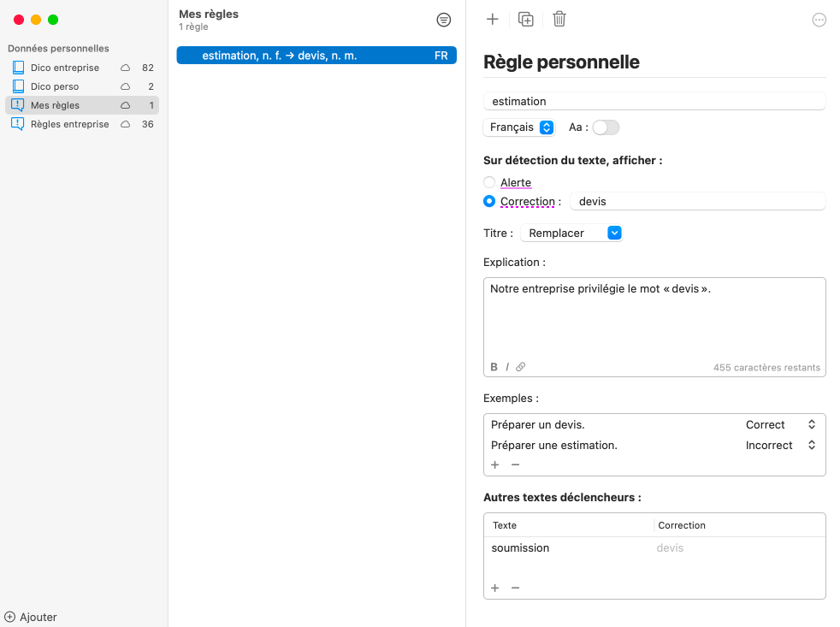
Task: Open the Français language dropdown
Action: coord(521,127)
